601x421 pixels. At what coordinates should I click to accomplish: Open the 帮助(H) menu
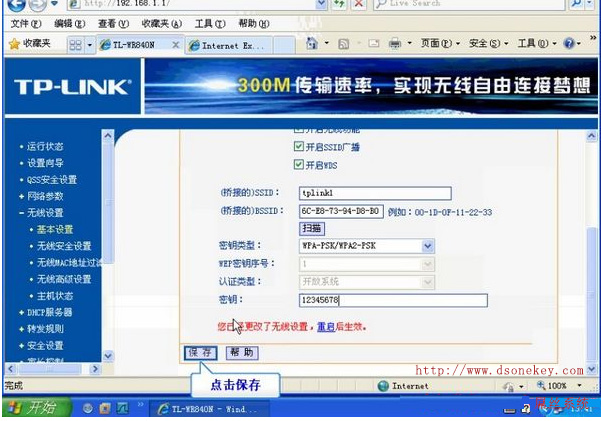click(254, 24)
